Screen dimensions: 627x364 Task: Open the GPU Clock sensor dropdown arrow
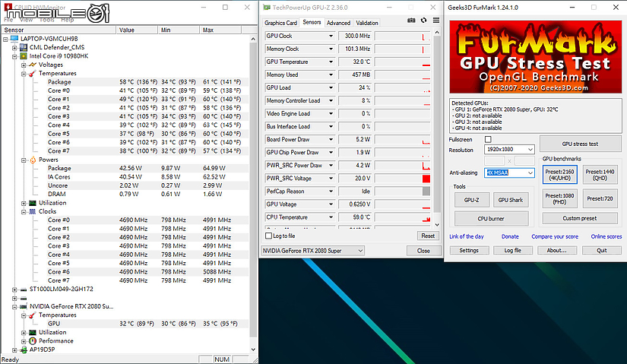tap(331, 36)
